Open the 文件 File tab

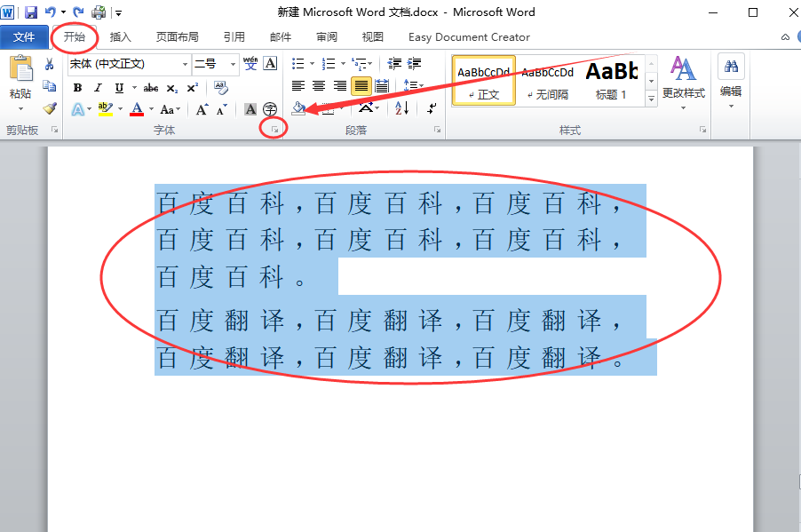(24, 37)
